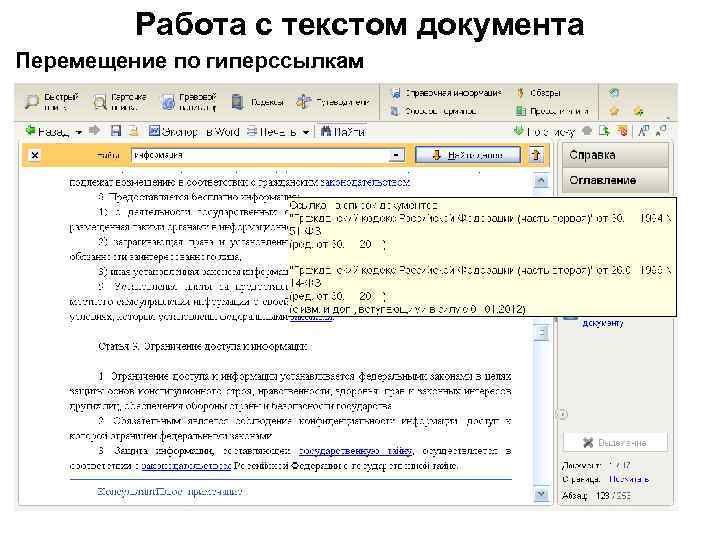Decrease font size with smaller A icon
This screenshot has width=720, height=540.
(661, 131)
